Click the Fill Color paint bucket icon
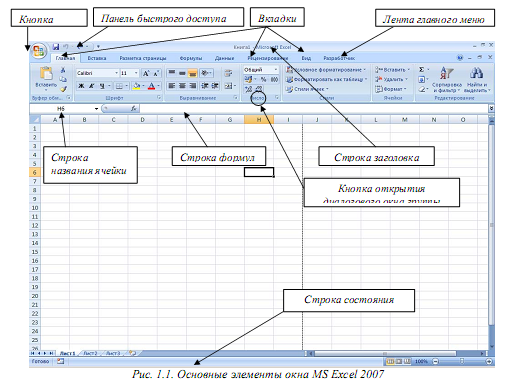 tap(136, 86)
